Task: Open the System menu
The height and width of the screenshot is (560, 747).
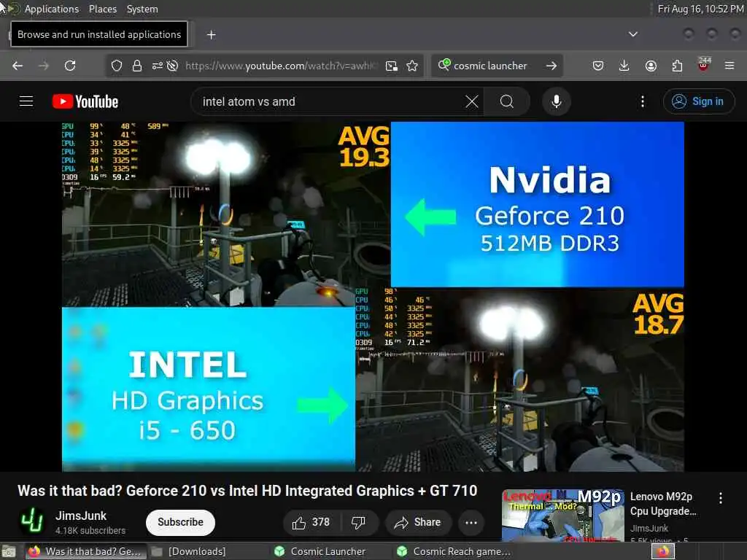Action: 142,9
